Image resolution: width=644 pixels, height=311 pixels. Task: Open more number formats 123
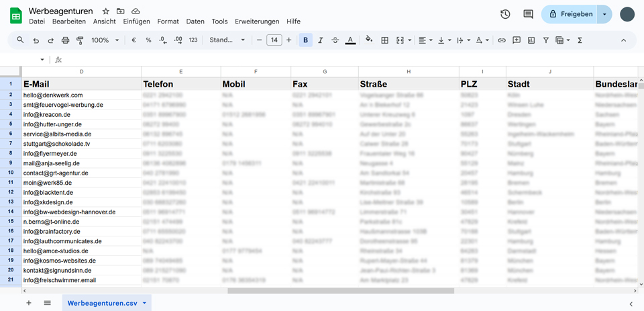pyautogui.click(x=193, y=40)
